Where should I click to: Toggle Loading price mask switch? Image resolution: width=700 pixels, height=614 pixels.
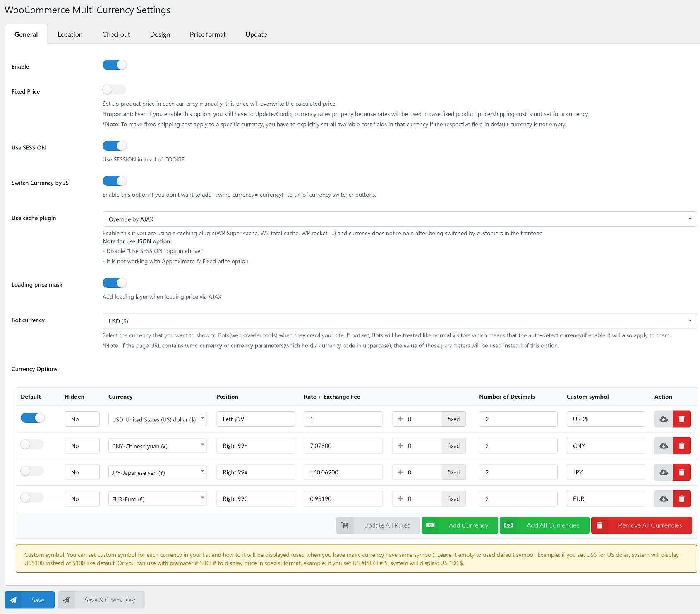[115, 283]
